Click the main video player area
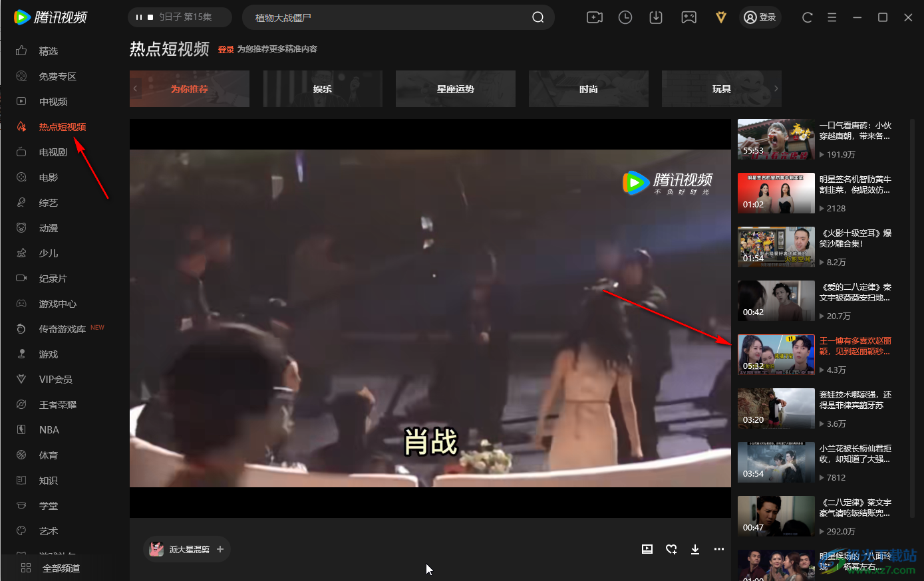924x581 pixels. pyautogui.click(x=430, y=318)
